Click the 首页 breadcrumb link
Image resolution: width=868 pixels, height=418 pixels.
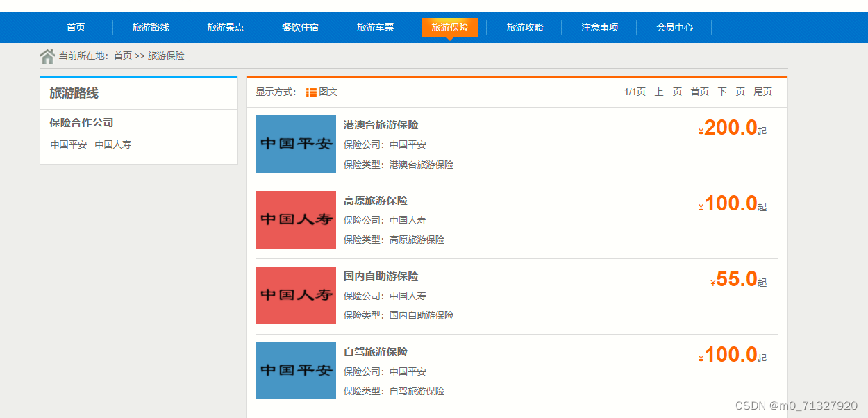pyautogui.click(x=122, y=56)
